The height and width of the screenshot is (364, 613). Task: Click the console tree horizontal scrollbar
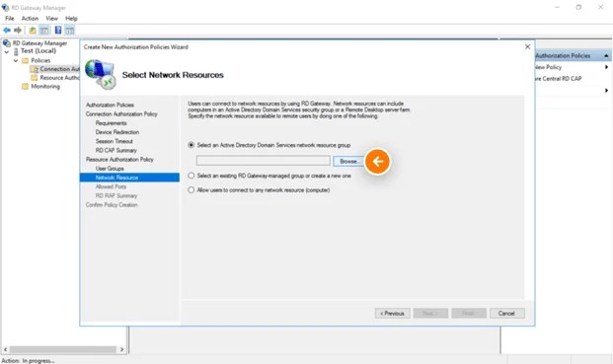pyautogui.click(x=63, y=349)
